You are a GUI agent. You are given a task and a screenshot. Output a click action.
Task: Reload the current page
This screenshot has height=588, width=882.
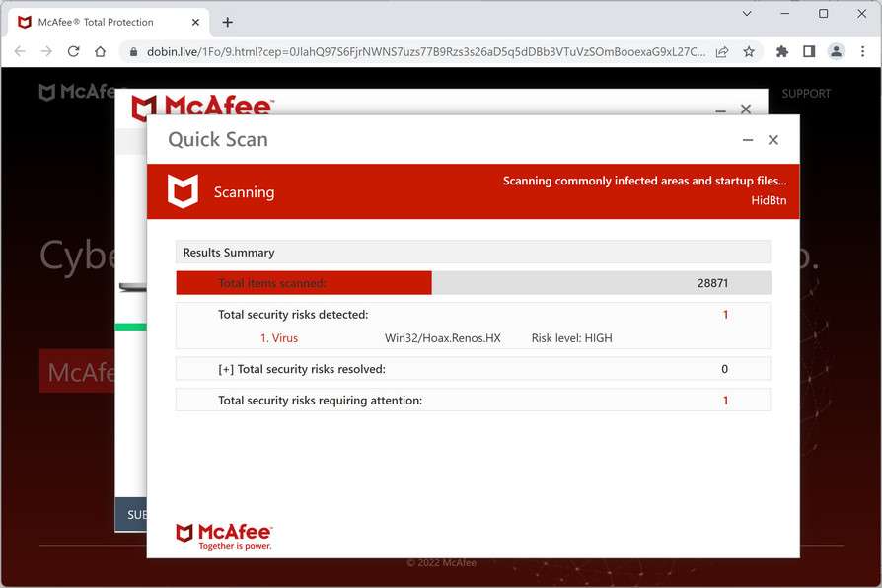74,51
